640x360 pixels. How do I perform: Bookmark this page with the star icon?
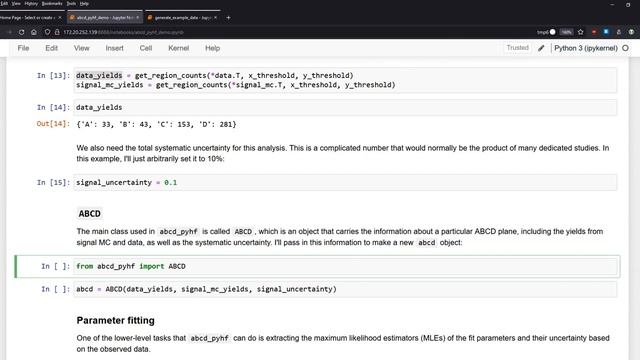pos(580,32)
